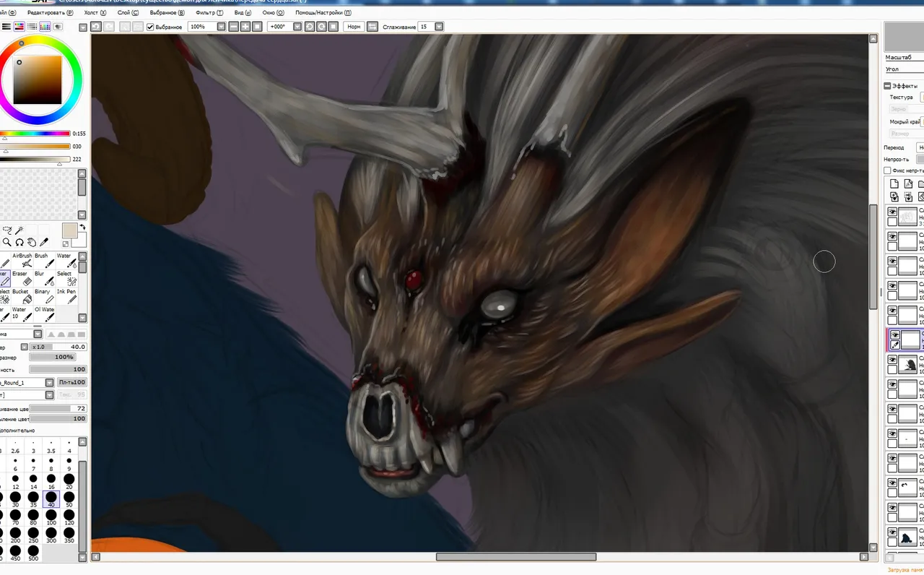Choose brush size 40 preset
The height and width of the screenshot is (575, 924).
[x=51, y=499]
